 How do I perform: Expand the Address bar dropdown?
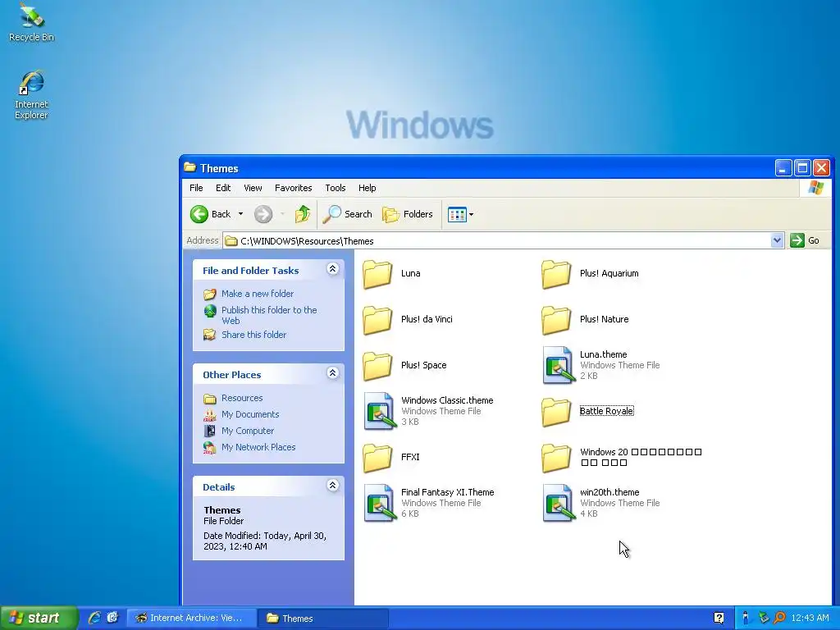pos(777,240)
